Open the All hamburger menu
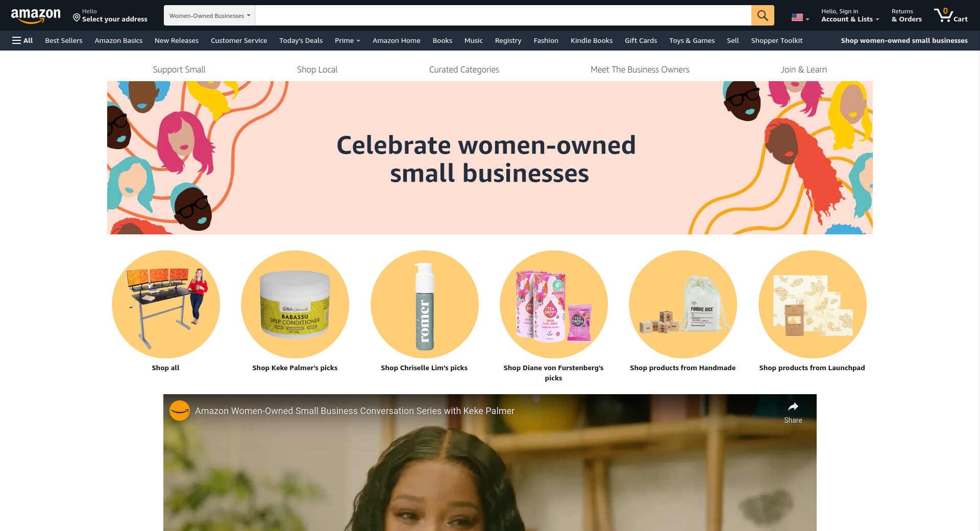Image resolution: width=980 pixels, height=531 pixels. [x=22, y=40]
